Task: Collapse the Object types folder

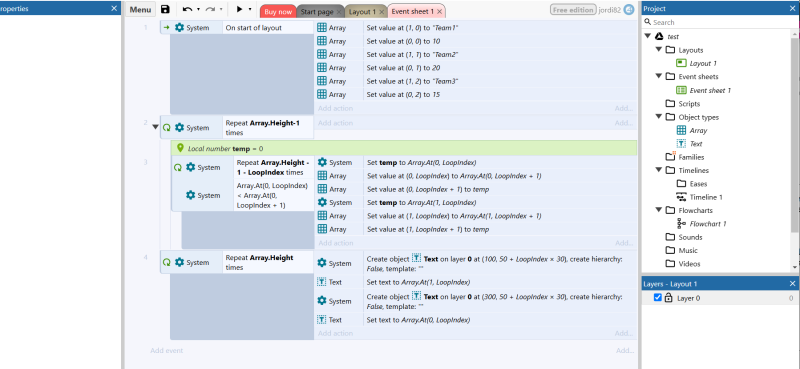Action: (x=659, y=116)
